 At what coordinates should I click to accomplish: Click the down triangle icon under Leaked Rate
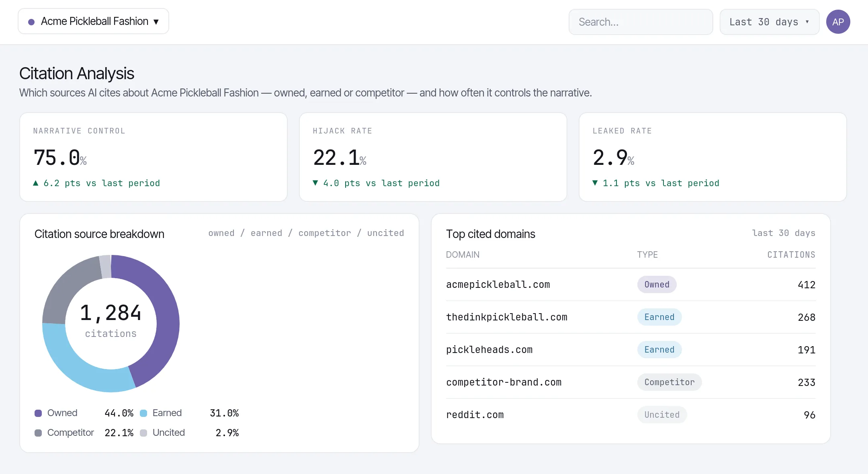tap(595, 183)
